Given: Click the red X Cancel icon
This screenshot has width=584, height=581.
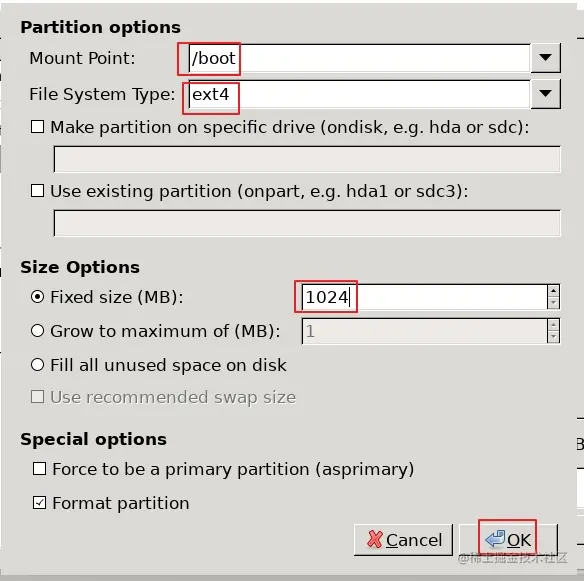Looking at the screenshot, I should [x=375, y=539].
